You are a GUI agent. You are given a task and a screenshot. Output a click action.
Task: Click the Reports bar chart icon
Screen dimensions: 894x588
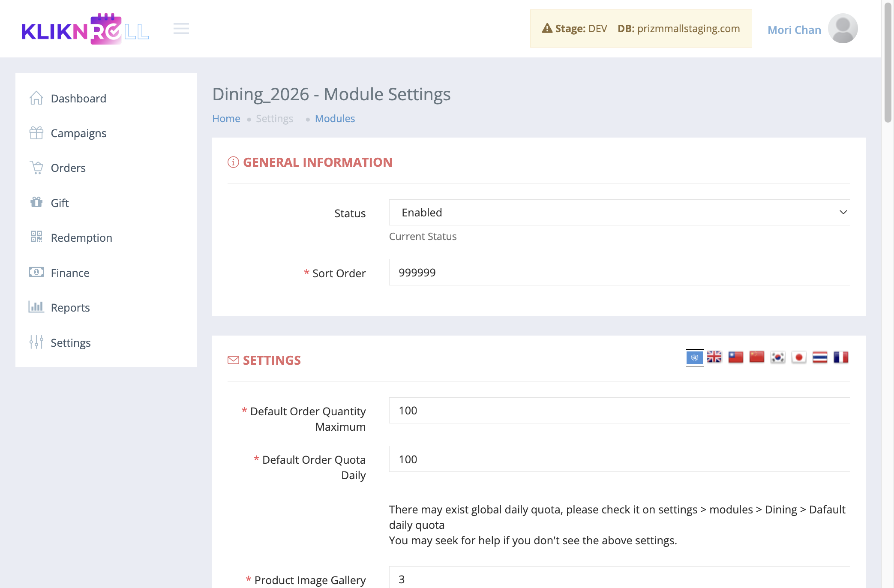coord(36,307)
